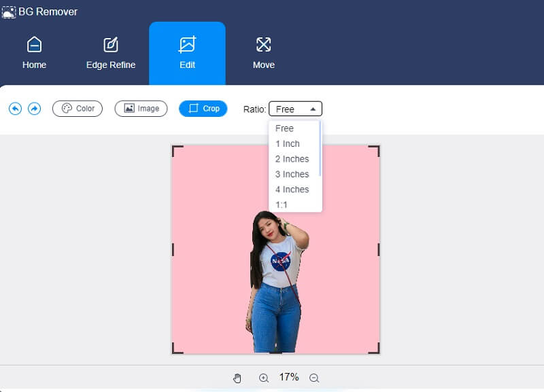Select the Free ratio option

285,128
